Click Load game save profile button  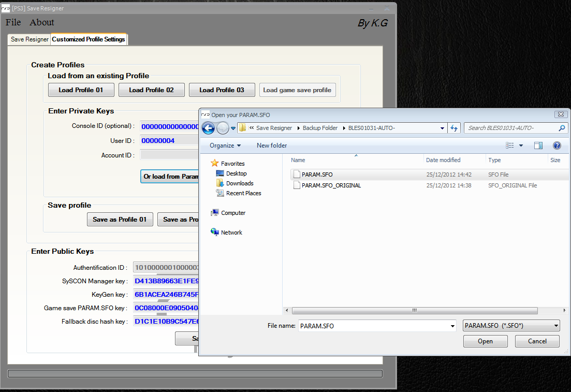point(297,90)
